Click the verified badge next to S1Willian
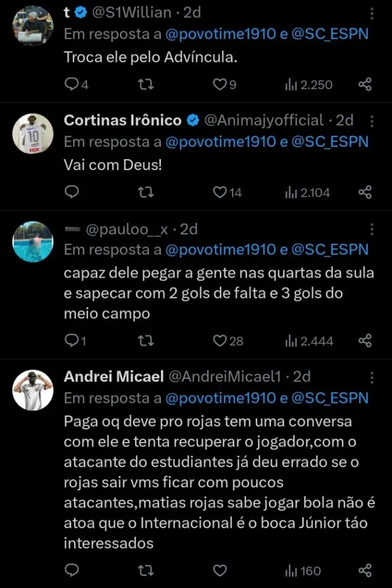The image size is (392, 588). pos(80,10)
